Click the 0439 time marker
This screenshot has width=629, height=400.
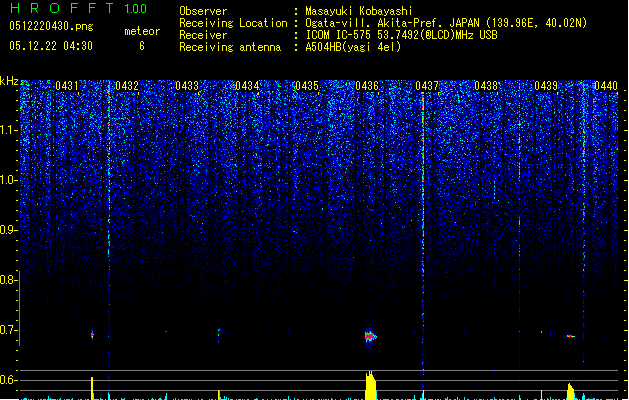pos(546,86)
